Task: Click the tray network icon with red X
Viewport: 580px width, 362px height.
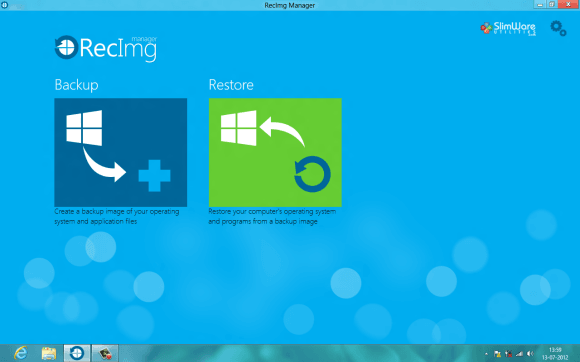Action: point(509,354)
